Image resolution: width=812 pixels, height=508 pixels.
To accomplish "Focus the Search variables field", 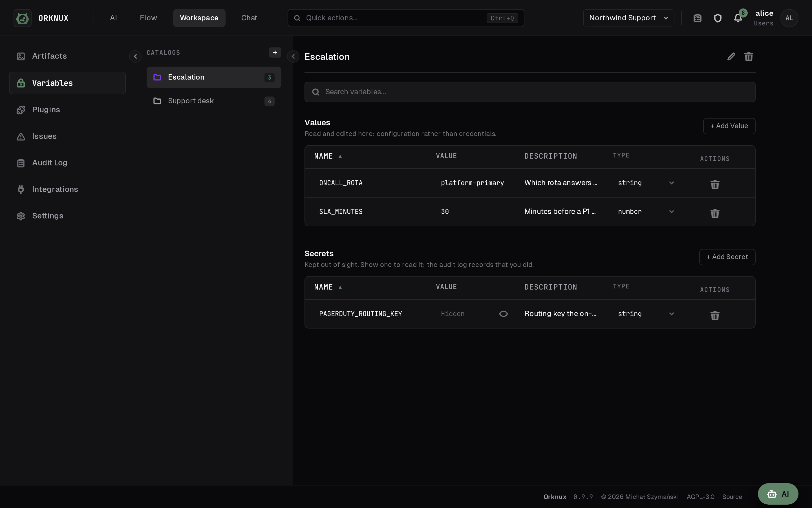I will pyautogui.click(x=529, y=92).
